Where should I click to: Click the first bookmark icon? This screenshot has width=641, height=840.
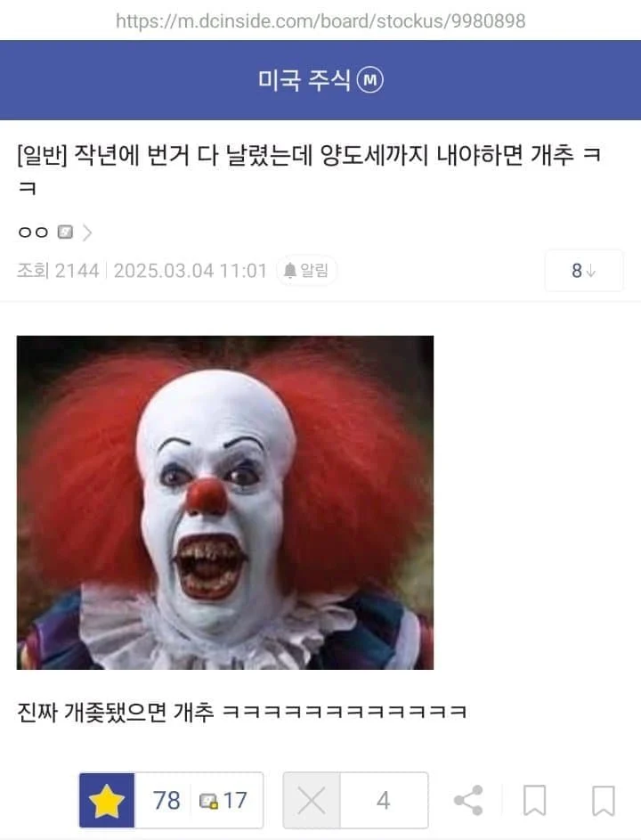[x=534, y=800]
